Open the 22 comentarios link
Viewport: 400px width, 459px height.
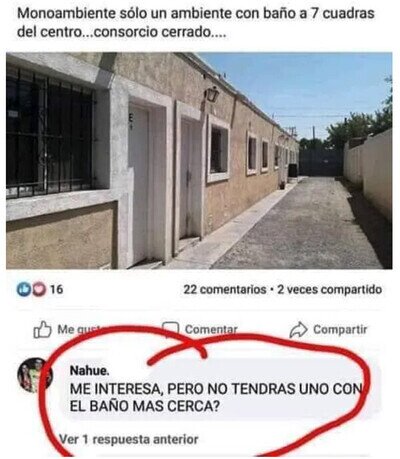coord(224,289)
